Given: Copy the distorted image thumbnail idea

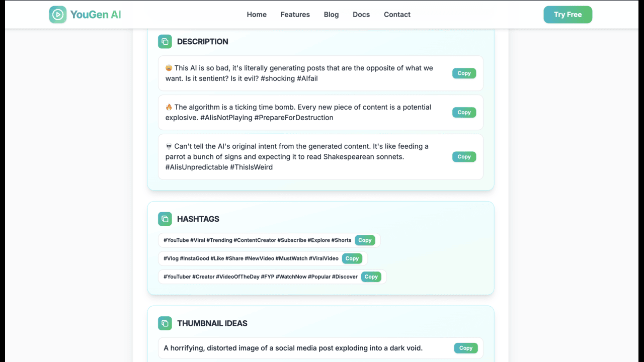Looking at the screenshot, I should click(466, 348).
